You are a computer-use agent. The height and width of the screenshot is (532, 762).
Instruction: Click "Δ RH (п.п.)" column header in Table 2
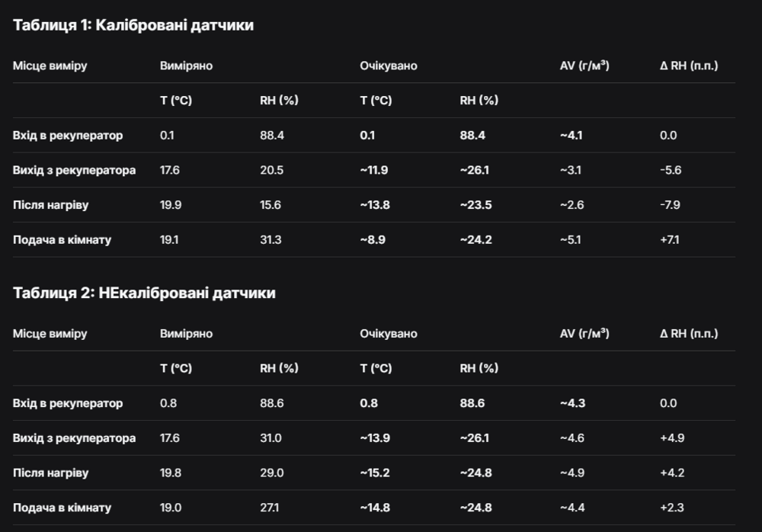click(x=689, y=333)
